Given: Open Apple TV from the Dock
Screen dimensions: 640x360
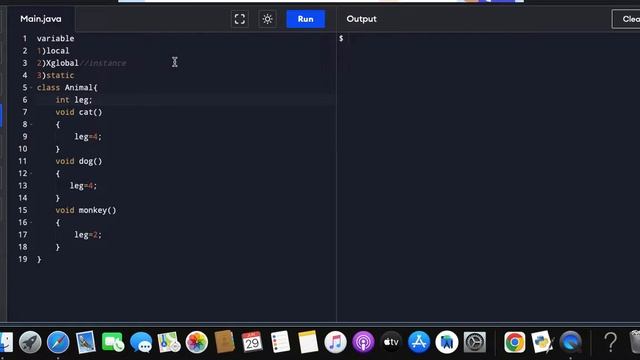Looking at the screenshot, I should click(391, 342).
